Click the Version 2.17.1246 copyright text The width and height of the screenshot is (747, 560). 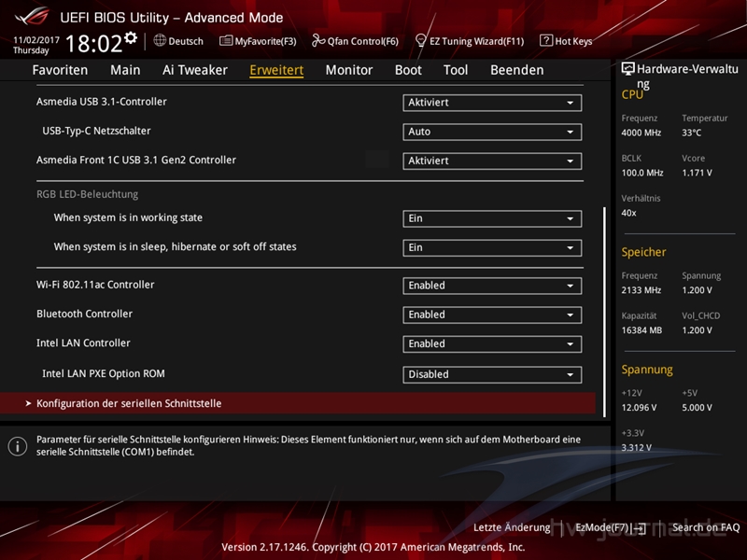[x=373, y=547]
